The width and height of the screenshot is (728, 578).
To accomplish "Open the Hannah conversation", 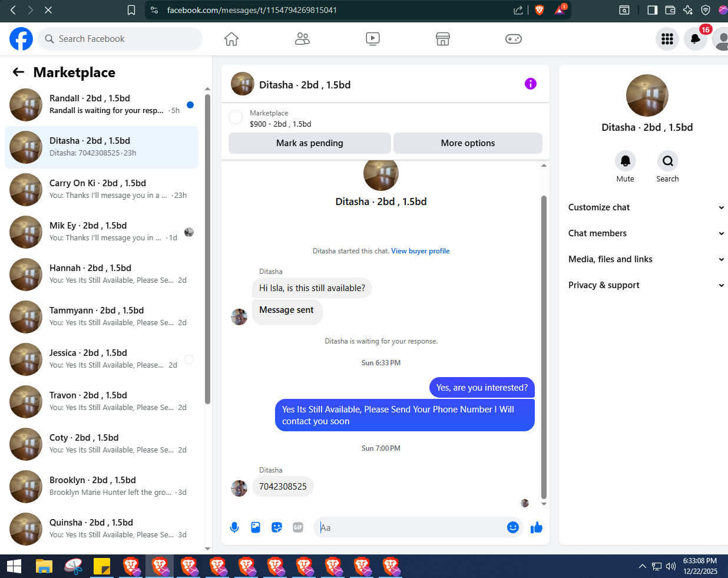I will tap(101, 275).
